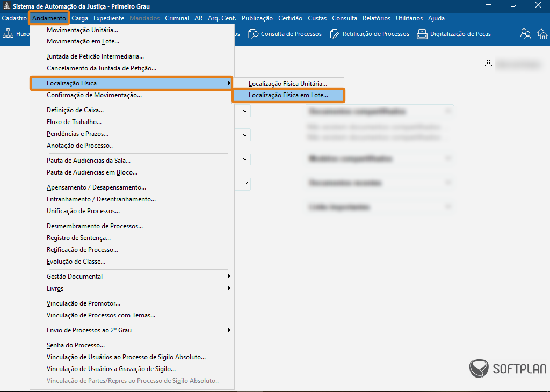Click the user profile icon
This screenshot has height=392, width=550.
coord(488,63)
